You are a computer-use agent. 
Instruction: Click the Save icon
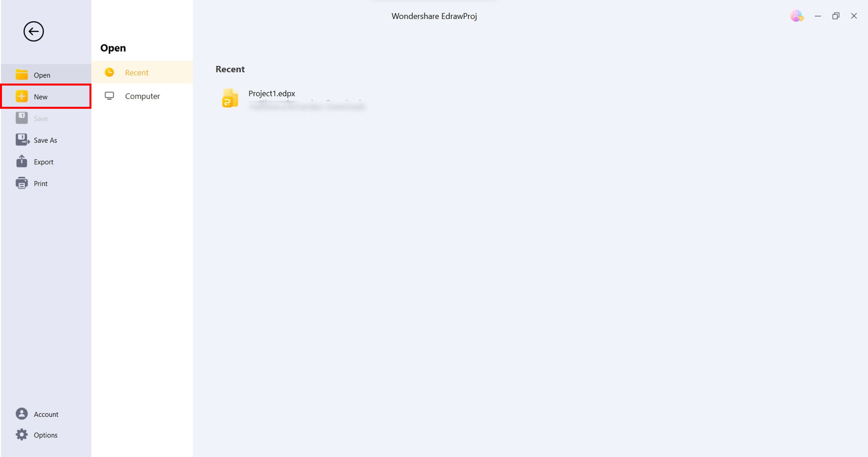(x=22, y=118)
